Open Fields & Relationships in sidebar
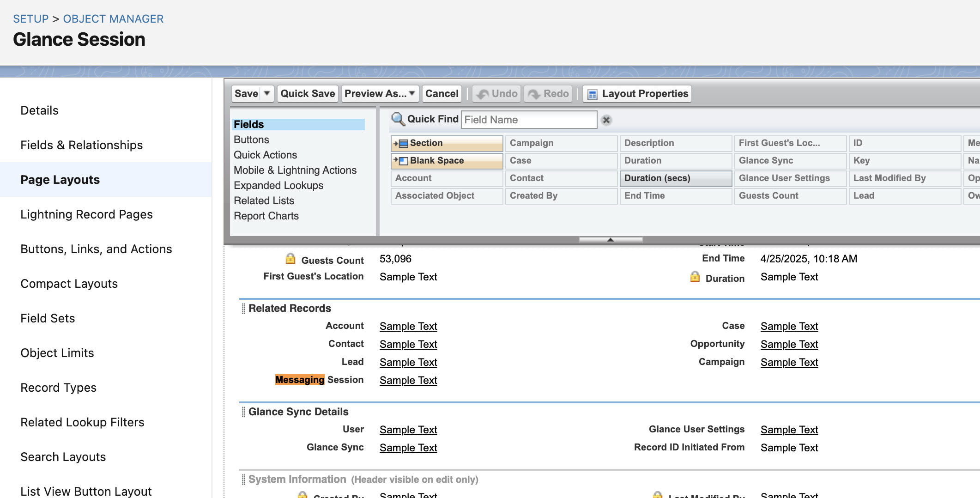The width and height of the screenshot is (980, 498). tap(82, 145)
